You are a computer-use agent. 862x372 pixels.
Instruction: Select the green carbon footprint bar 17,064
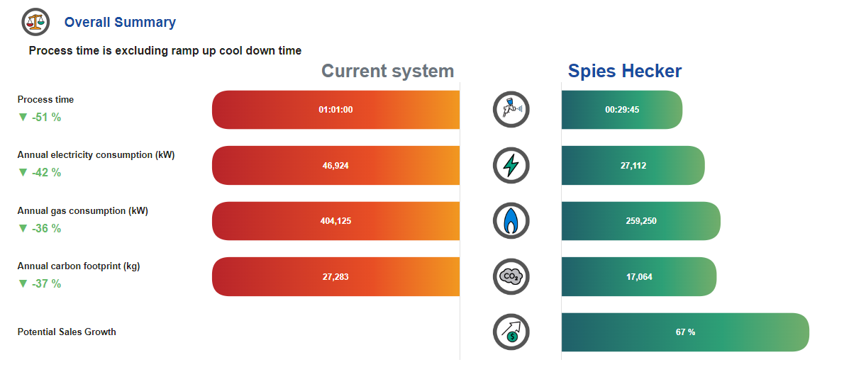coord(639,277)
